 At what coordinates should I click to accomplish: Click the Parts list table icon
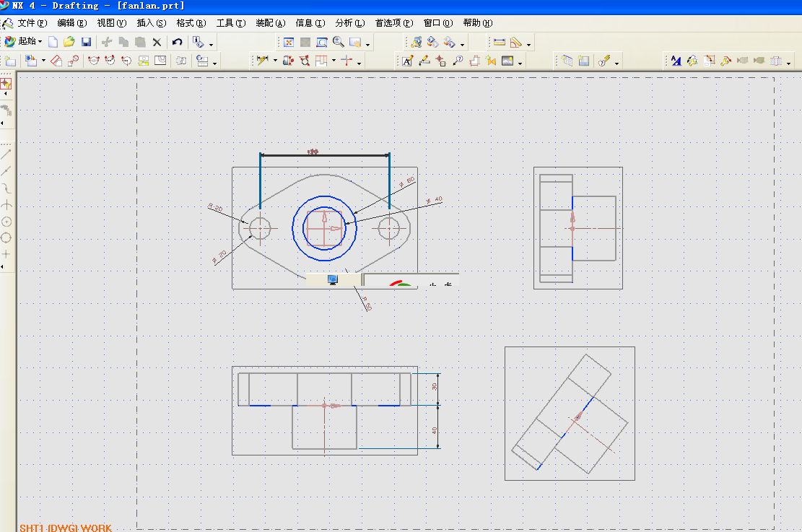point(583,61)
